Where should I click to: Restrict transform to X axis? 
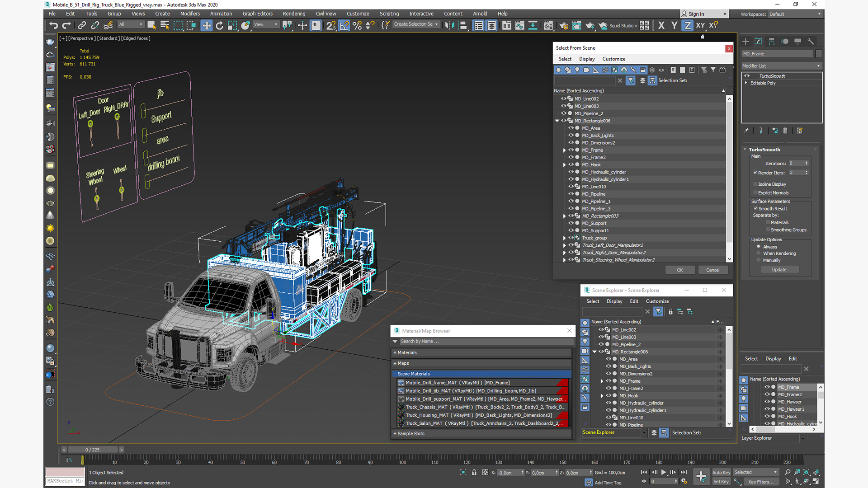click(661, 25)
